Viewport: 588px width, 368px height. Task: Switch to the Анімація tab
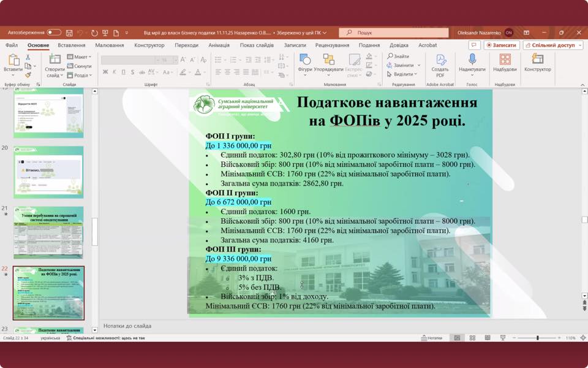click(x=219, y=45)
